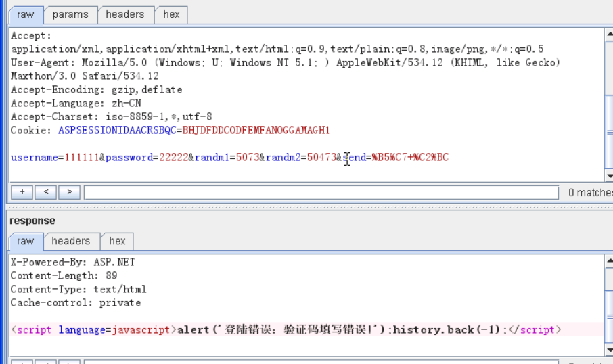The image size is (613, 364).
Task: Click the '0 matches' search count label
Action: (590, 193)
